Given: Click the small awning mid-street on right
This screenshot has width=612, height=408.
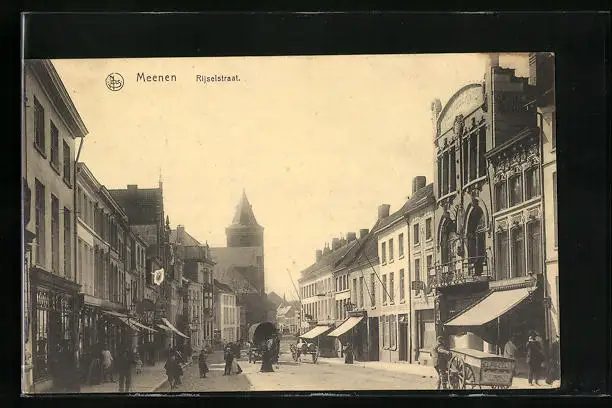Looking at the screenshot, I should [346, 326].
